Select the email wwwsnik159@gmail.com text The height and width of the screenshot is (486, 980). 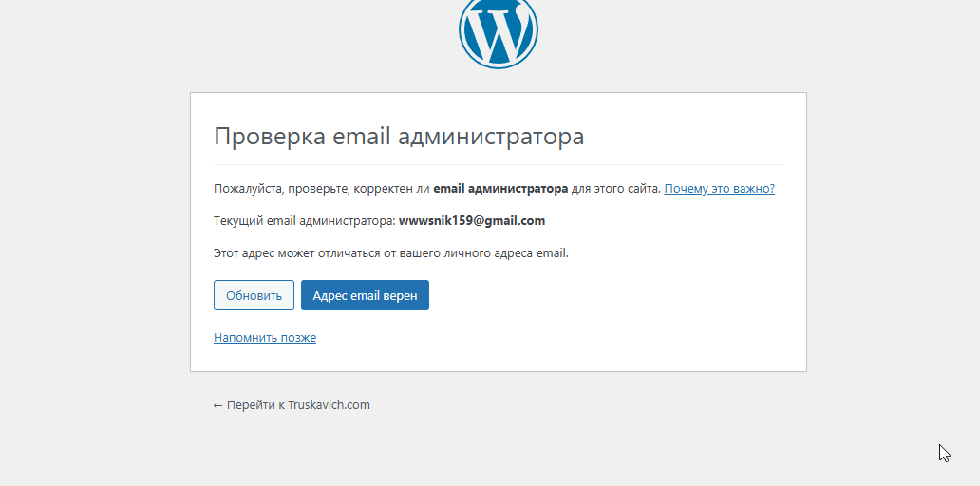tap(472, 221)
